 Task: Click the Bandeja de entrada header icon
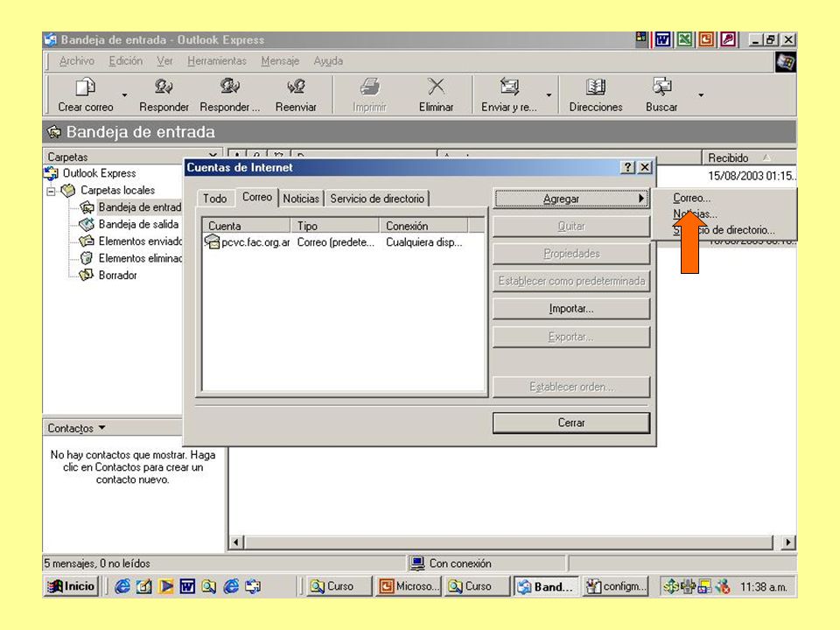[x=54, y=132]
